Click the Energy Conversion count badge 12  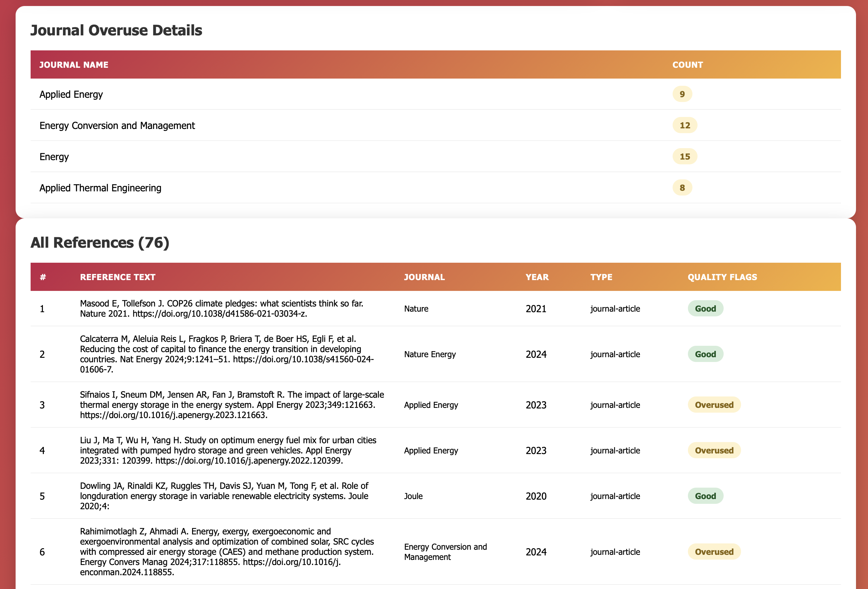[x=685, y=125]
